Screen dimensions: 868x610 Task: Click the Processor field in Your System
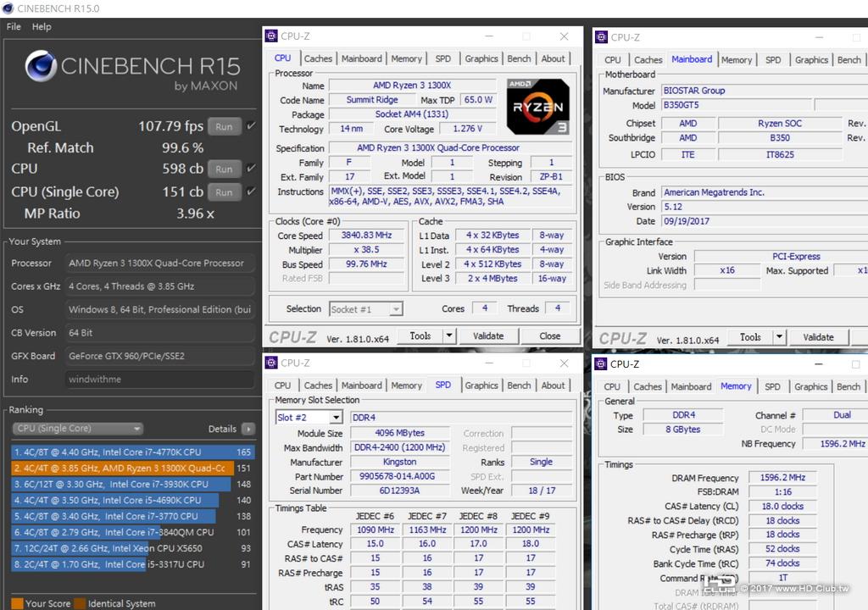pyautogui.click(x=159, y=263)
